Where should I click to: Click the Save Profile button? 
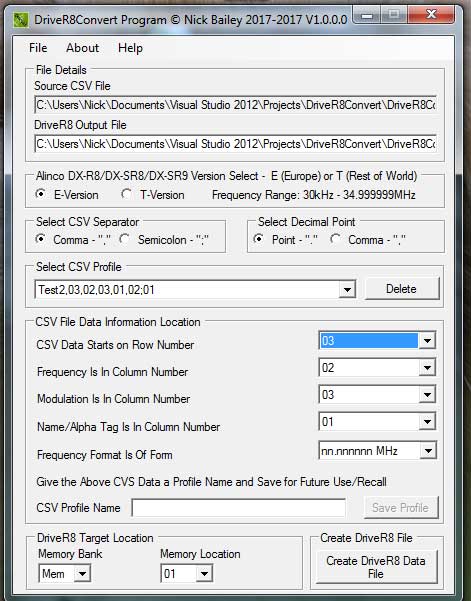coord(401,507)
